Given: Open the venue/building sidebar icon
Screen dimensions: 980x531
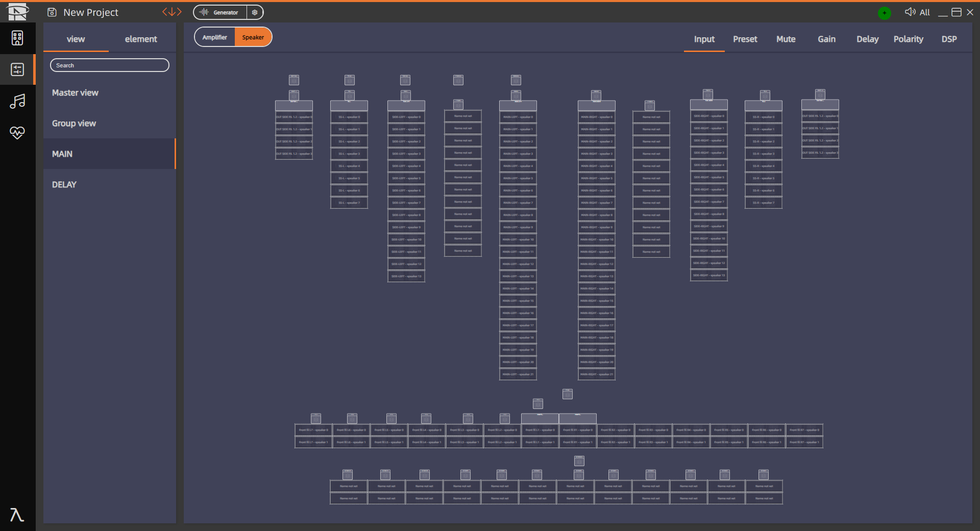Looking at the screenshot, I should tap(17, 38).
